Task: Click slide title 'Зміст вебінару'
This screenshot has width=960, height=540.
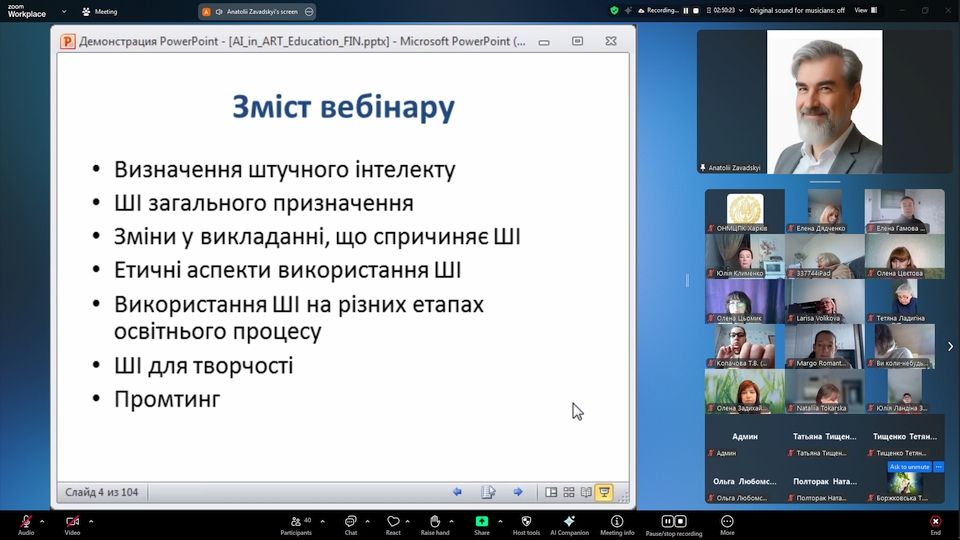Action: [x=343, y=107]
